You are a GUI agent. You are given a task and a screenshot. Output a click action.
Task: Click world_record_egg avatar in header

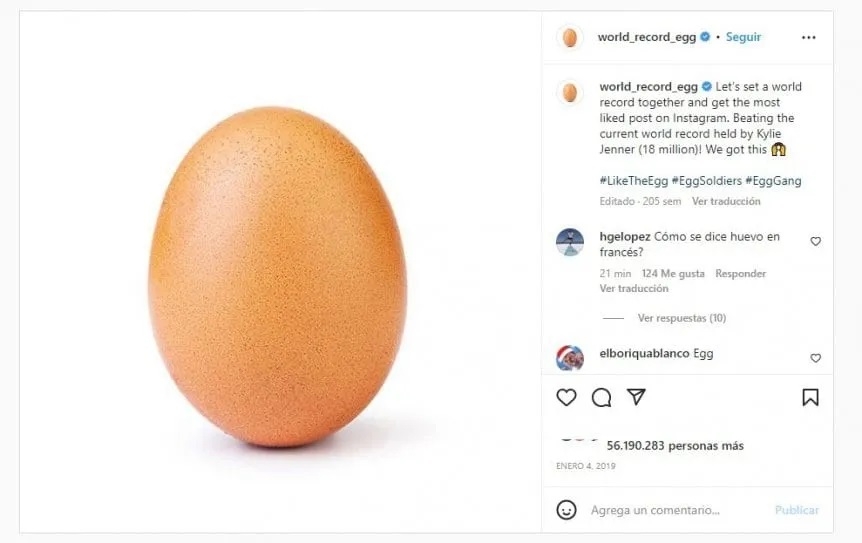(x=570, y=37)
